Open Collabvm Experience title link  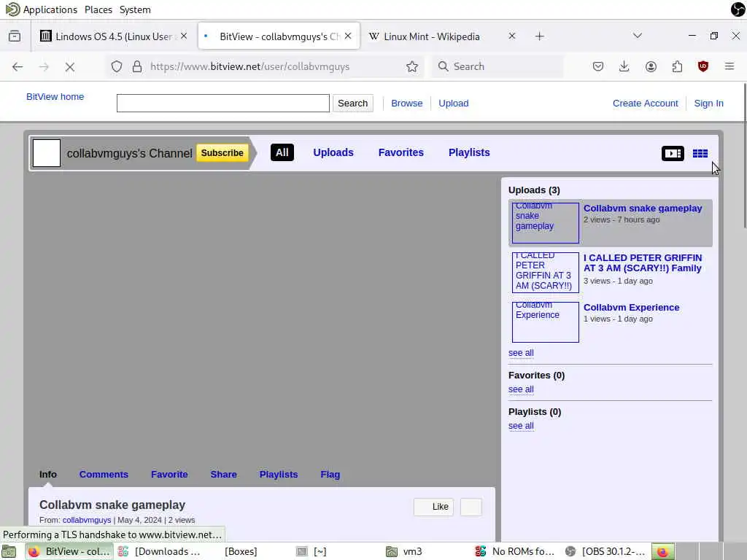(631, 308)
